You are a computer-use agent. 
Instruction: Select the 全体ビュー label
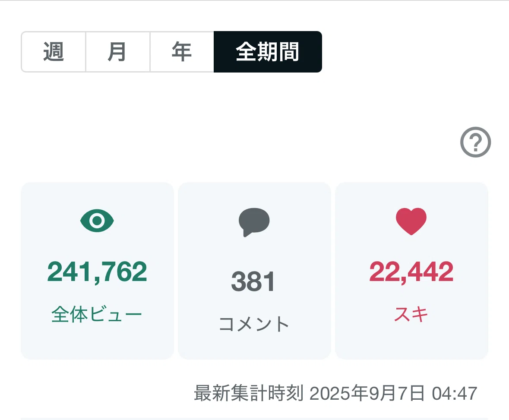[97, 314]
